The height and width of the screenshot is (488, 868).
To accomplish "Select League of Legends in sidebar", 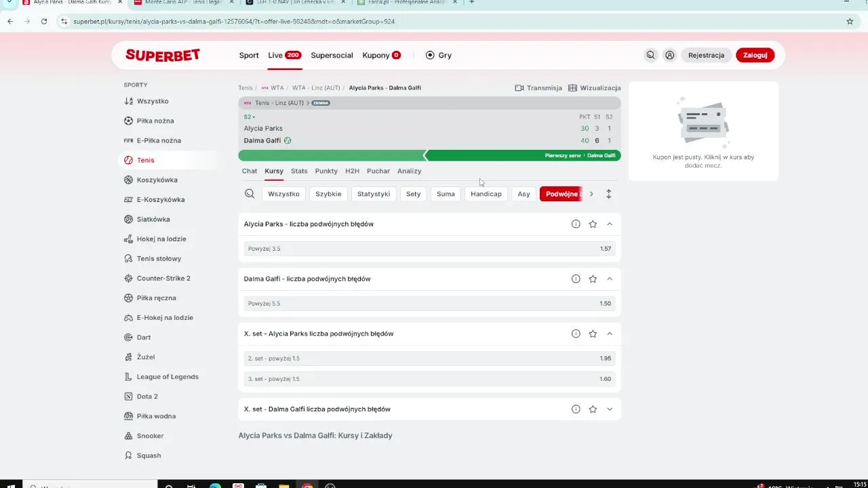I will (167, 376).
